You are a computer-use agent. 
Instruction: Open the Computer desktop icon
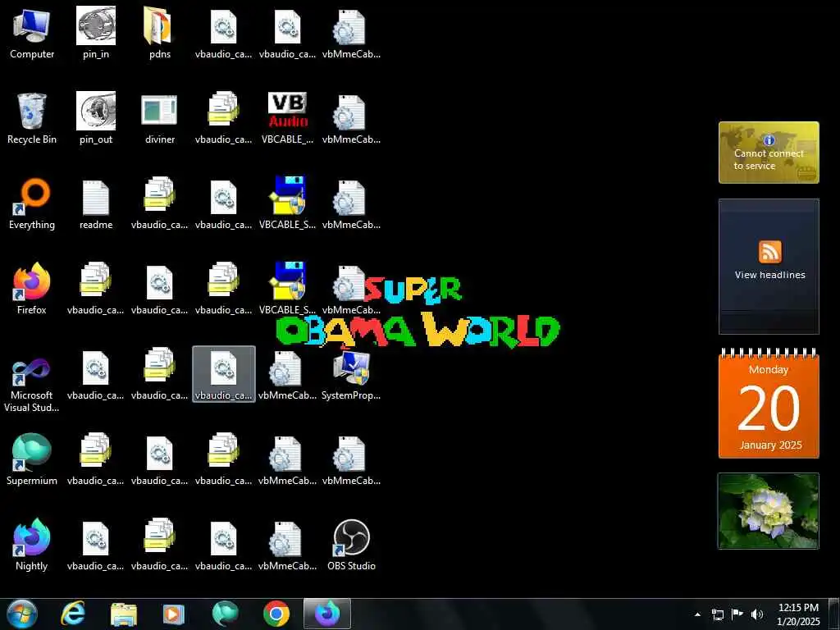[x=32, y=33]
